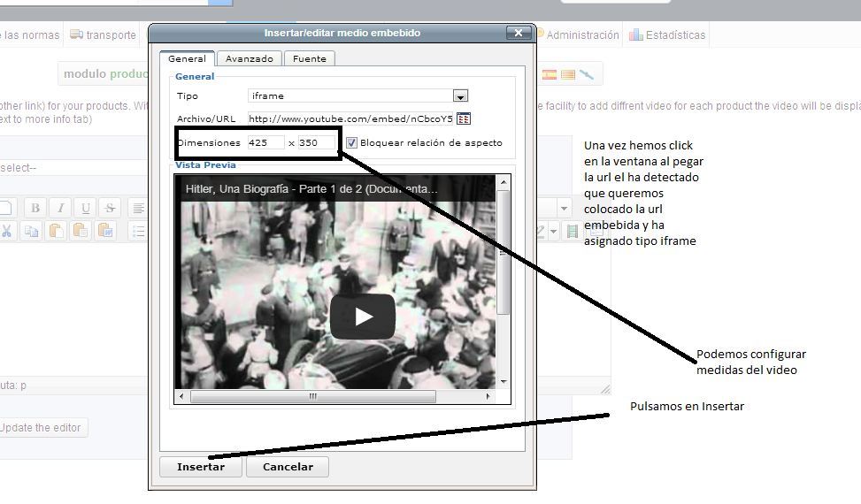Click the bullet list icon in the editor

(138, 231)
